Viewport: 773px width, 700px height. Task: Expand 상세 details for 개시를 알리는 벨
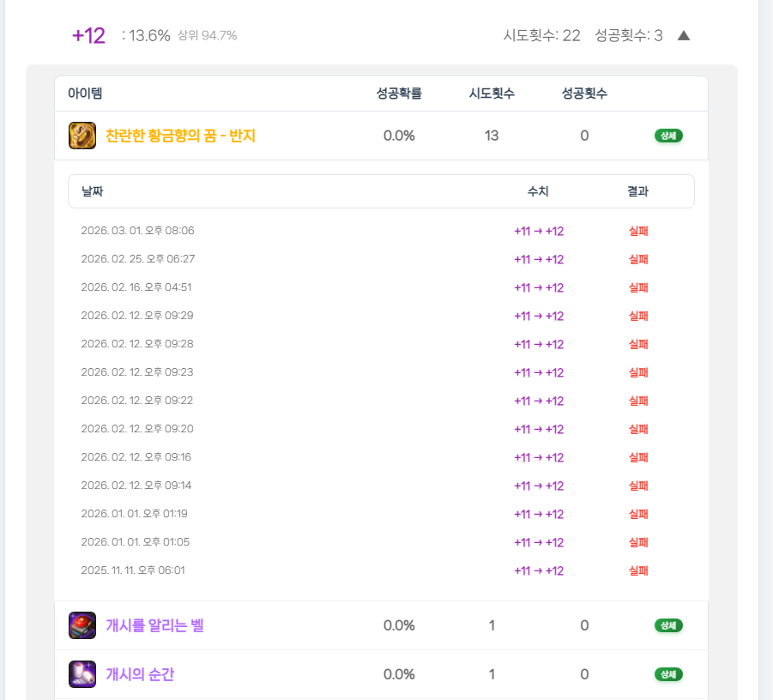668,625
